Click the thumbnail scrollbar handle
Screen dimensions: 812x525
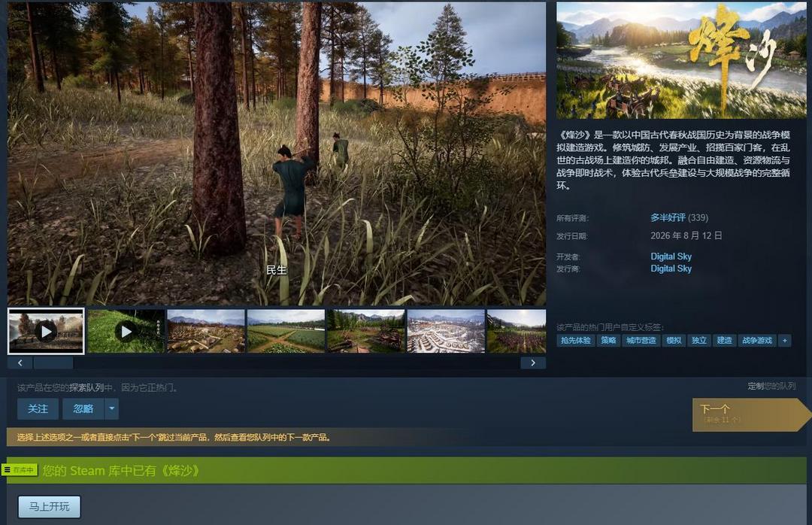[53, 363]
